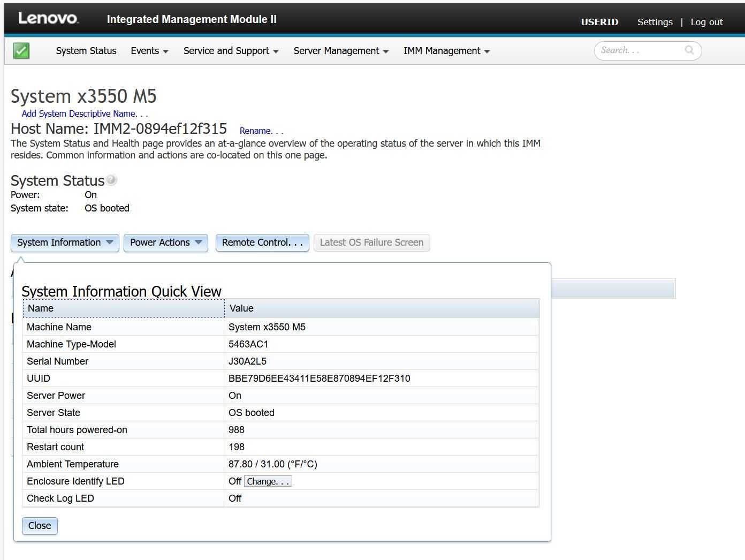The height and width of the screenshot is (560, 745).
Task: Click the Ambient Temperature row label
Action: 73,464
